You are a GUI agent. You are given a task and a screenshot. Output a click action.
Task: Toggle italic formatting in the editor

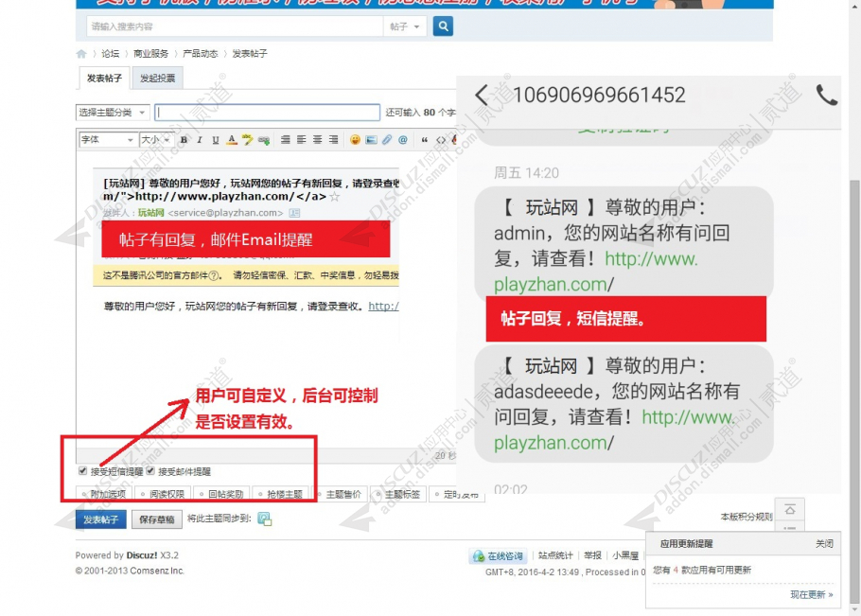pos(200,140)
